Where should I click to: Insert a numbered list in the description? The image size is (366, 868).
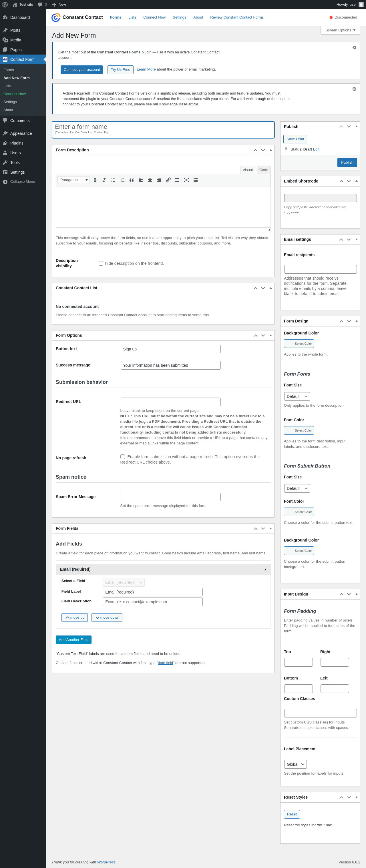[122, 180]
